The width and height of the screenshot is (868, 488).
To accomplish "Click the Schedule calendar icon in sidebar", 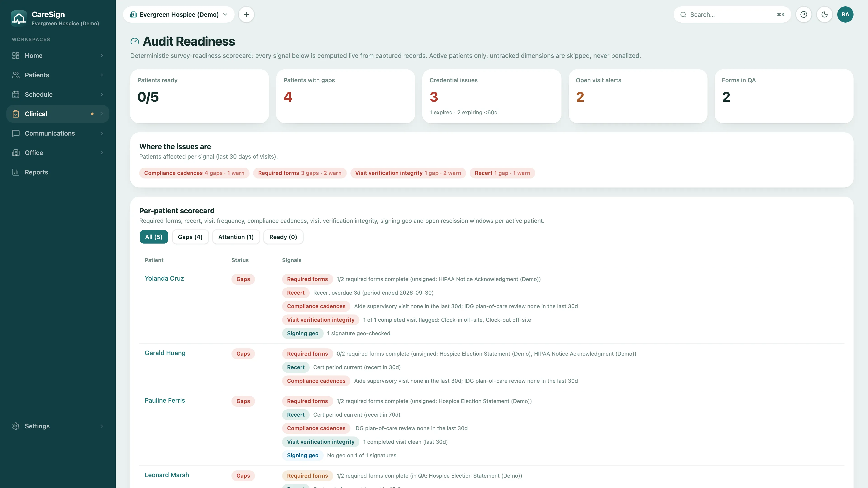I will coord(16,95).
